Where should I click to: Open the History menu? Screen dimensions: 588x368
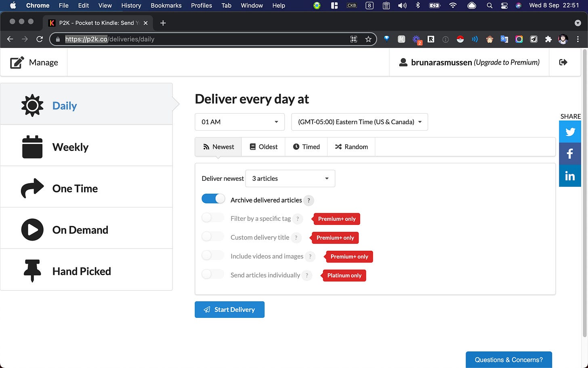(x=131, y=6)
